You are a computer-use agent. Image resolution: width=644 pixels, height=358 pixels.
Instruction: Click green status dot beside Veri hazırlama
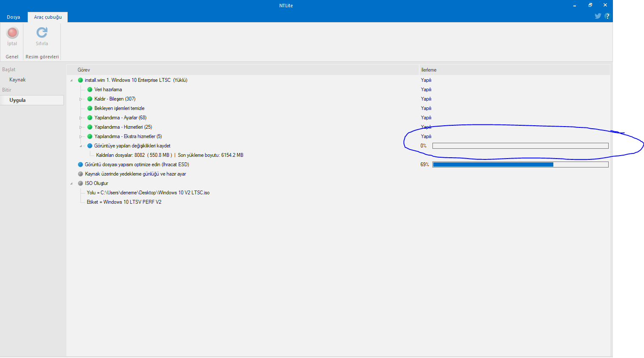coord(90,89)
